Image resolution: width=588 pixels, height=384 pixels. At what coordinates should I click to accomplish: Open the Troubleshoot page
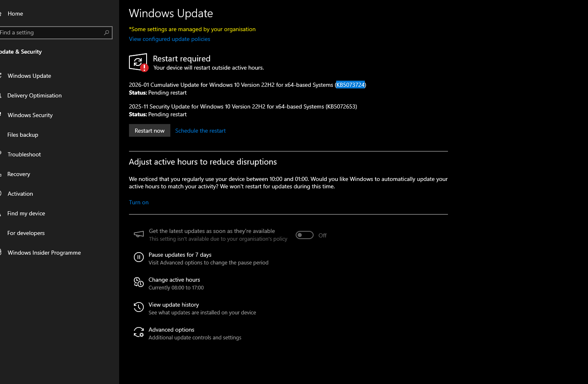[24, 154]
